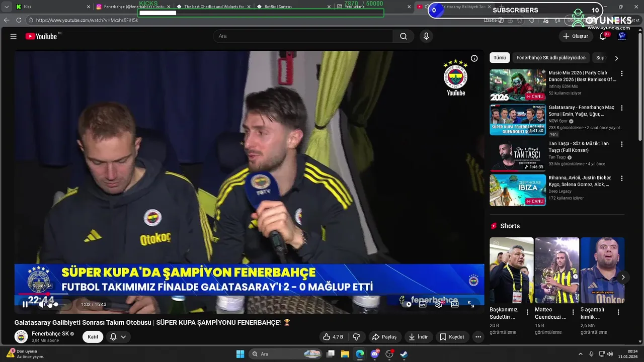
Task: Play the Başkanımız Sadettin short
Action: [511, 270]
